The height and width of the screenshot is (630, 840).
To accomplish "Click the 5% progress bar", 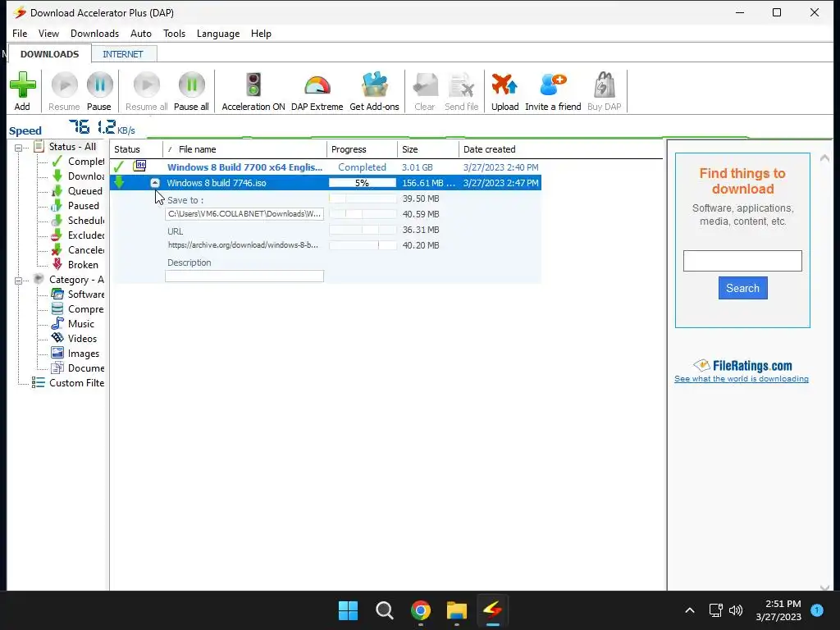I will point(362,183).
